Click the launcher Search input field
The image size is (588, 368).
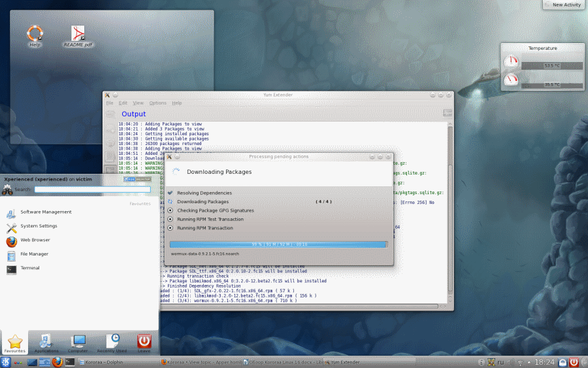coord(92,190)
